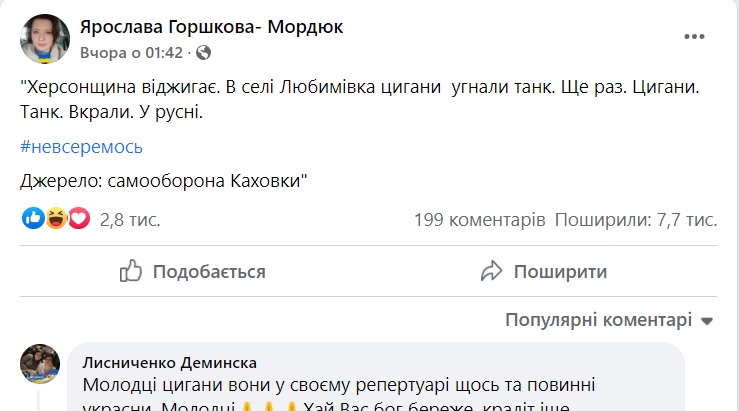Click the thumbs-up icon beside Подобається
Viewport: 739px width, 411px height.
tap(131, 271)
